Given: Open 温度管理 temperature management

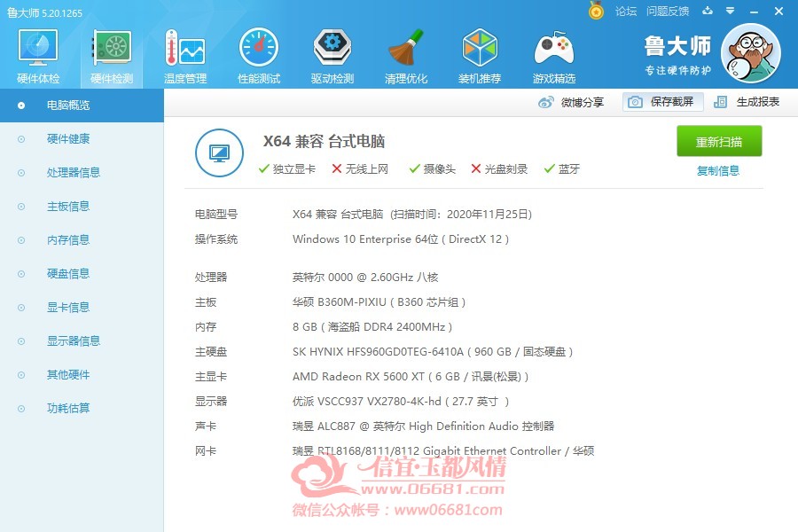Looking at the screenshot, I should pyautogui.click(x=185, y=56).
